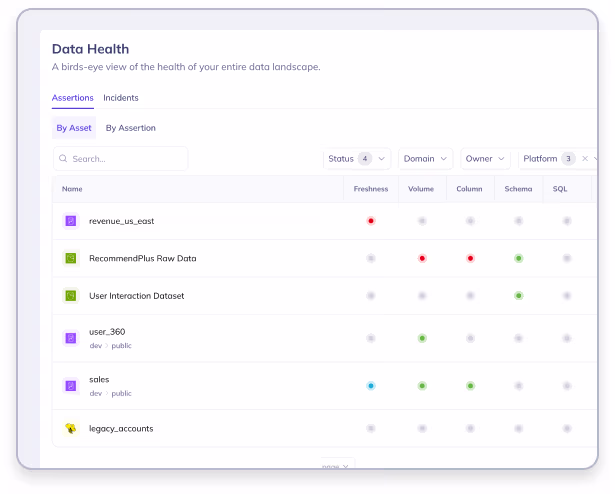Click red Volume dot for RecommendPlus Raw Data
Screen dimensions: 615x494
(x=422, y=258)
